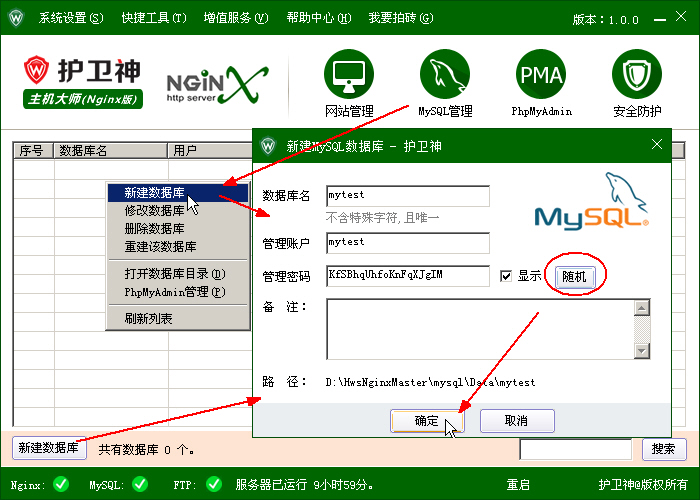Close the 新建MySQL数据库 dialog

coord(657,145)
